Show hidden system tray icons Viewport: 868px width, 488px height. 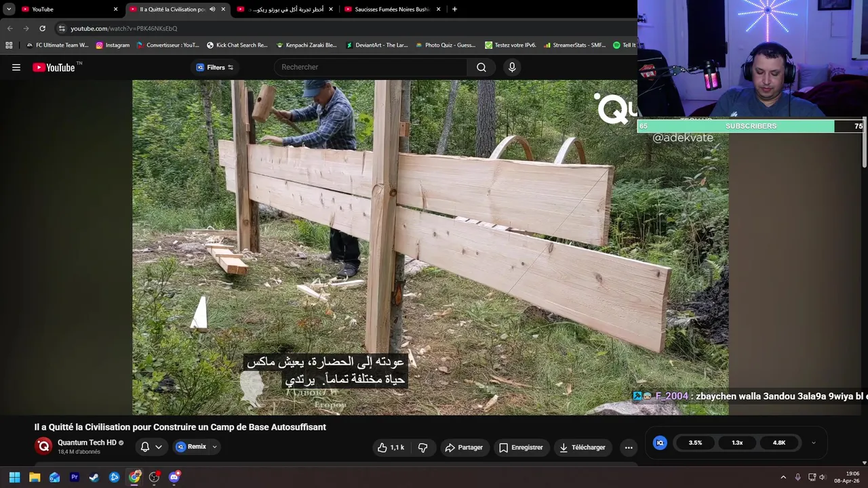pos(783,477)
